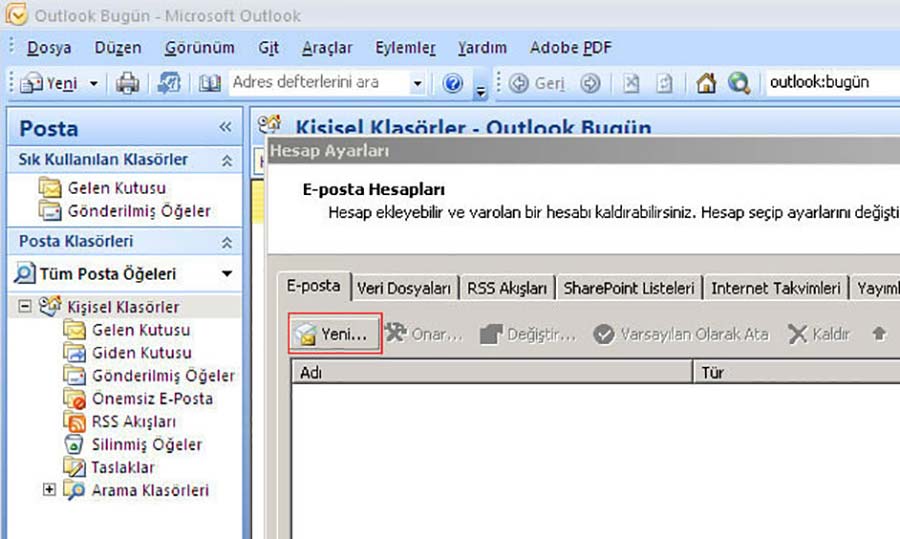
Task: Switch to the SharePoint Listeleri tab
Action: [629, 288]
